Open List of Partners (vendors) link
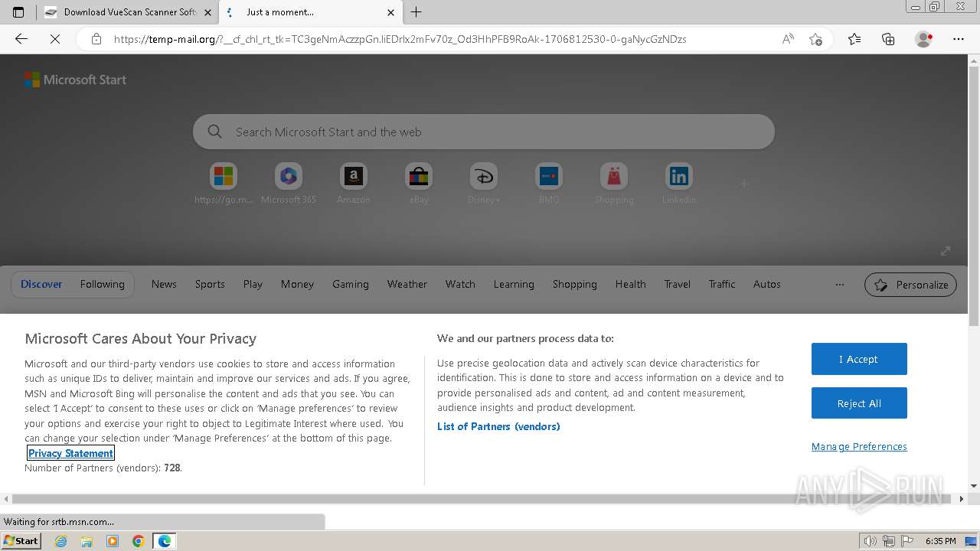The height and width of the screenshot is (551, 980). tap(498, 426)
